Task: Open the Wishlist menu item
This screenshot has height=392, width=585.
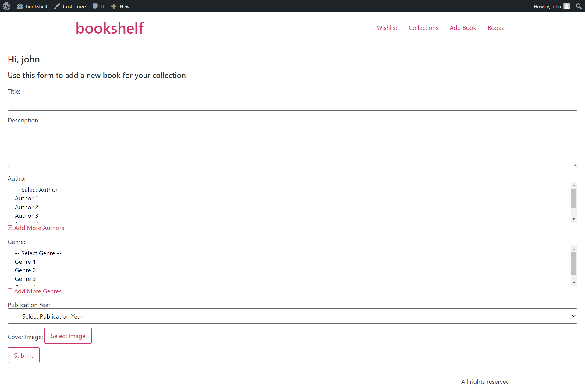Action: (x=387, y=28)
